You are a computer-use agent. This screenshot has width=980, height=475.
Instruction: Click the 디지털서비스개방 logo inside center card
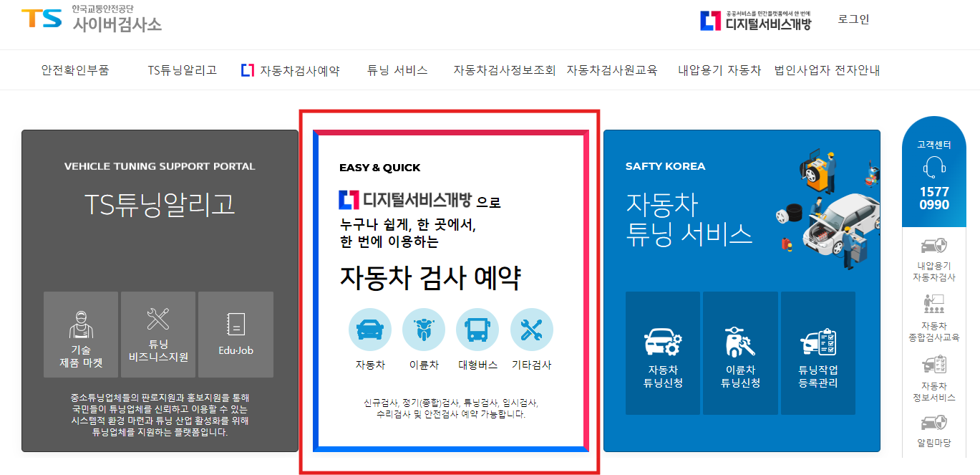(406, 200)
